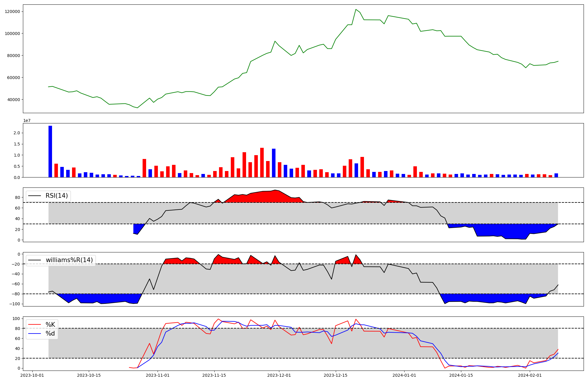Click the 2024-02-01 date axis label

click(x=530, y=375)
